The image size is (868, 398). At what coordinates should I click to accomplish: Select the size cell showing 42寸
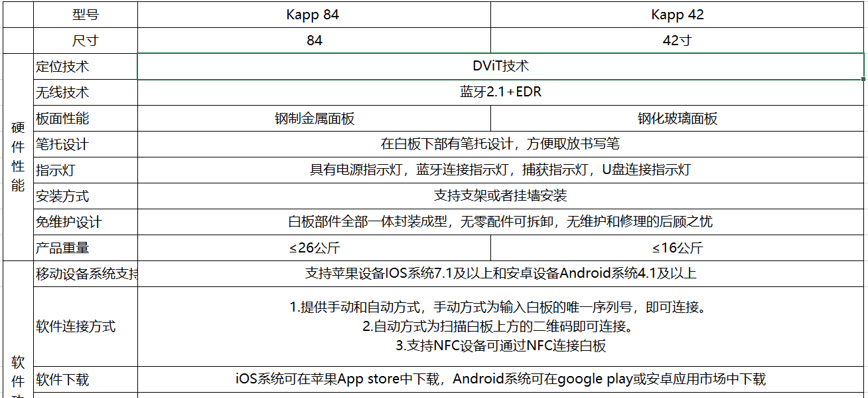[x=678, y=41]
